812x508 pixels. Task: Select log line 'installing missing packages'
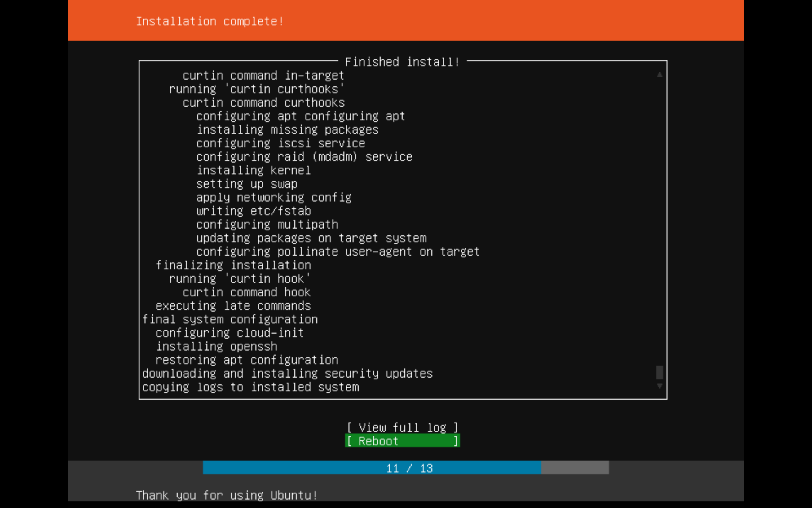[287, 130]
